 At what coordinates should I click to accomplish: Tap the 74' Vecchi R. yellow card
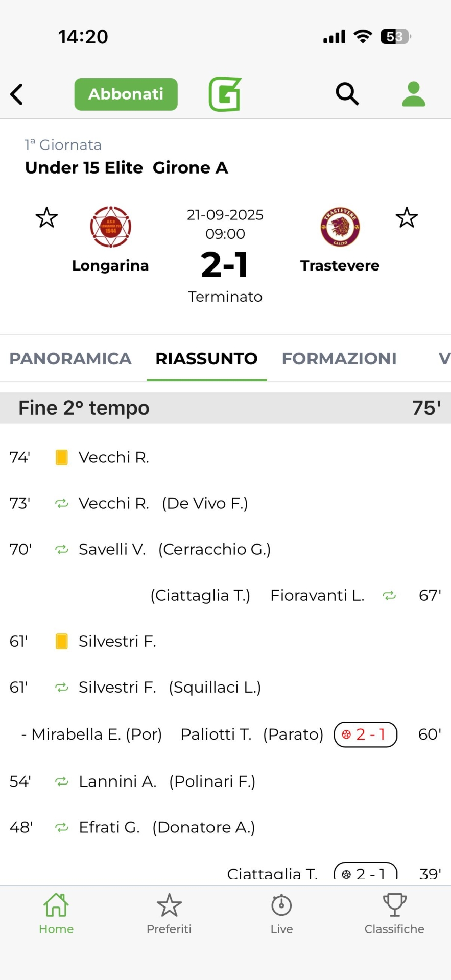(62, 457)
